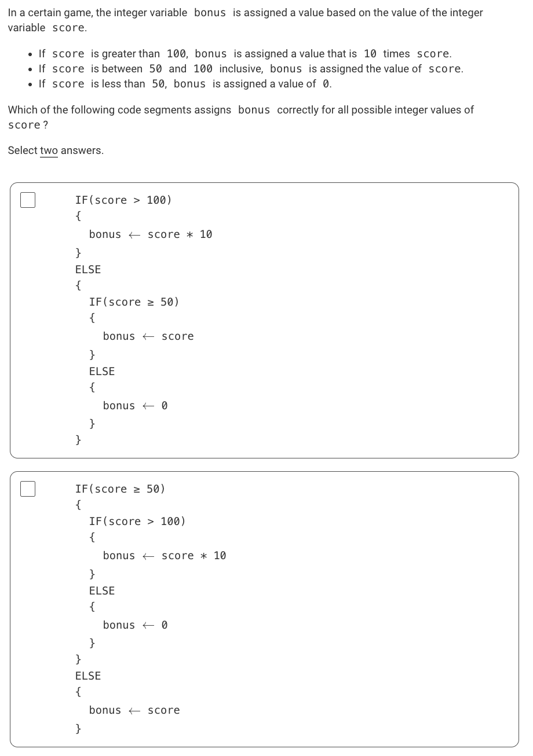Image resolution: width=533 pixels, height=756 pixels.
Task: Click the "Which of the following code segments" question
Action: pyautogui.click(x=241, y=117)
